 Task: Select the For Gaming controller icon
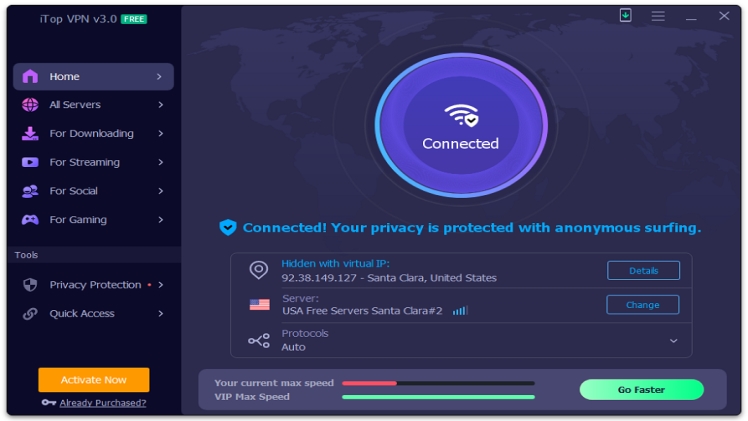point(30,220)
